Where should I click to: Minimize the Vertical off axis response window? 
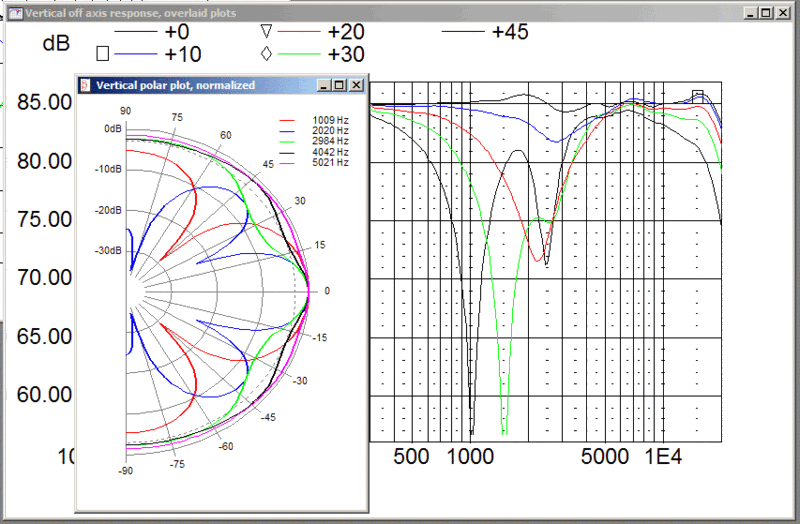coord(749,13)
